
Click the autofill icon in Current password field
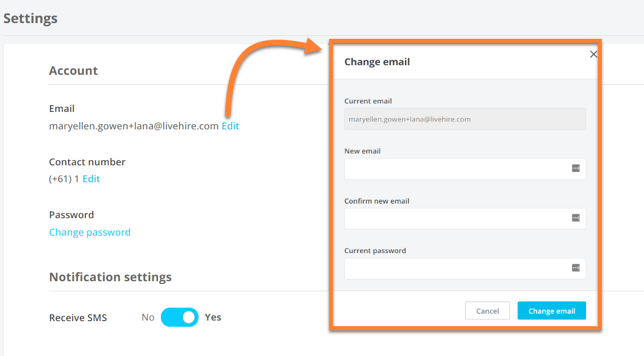[x=577, y=268]
